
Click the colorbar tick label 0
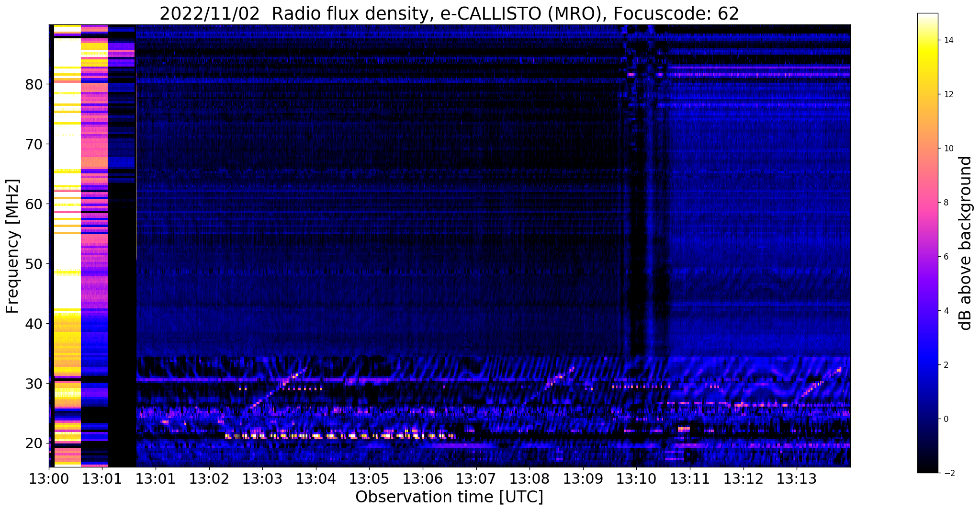coord(946,419)
